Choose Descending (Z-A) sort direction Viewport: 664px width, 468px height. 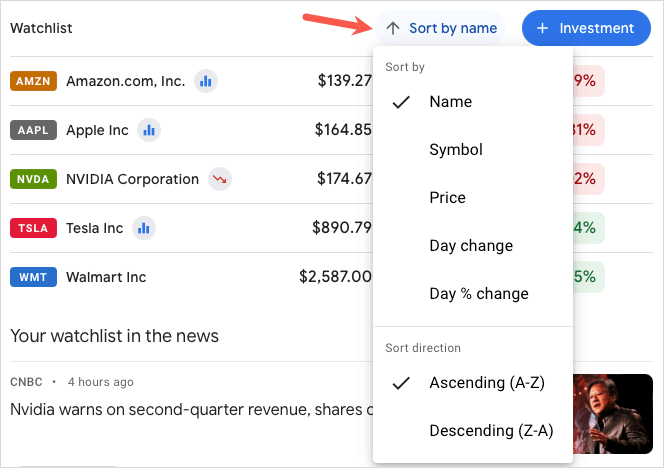490,431
